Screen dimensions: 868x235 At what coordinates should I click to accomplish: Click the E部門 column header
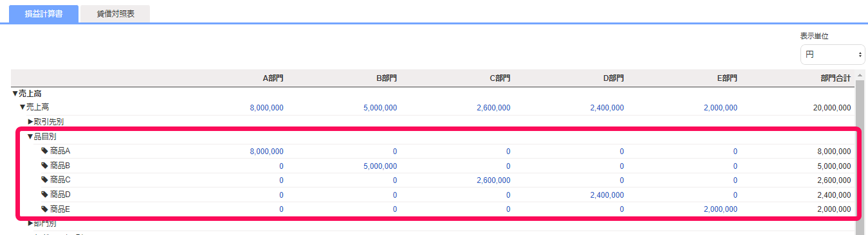[727, 78]
